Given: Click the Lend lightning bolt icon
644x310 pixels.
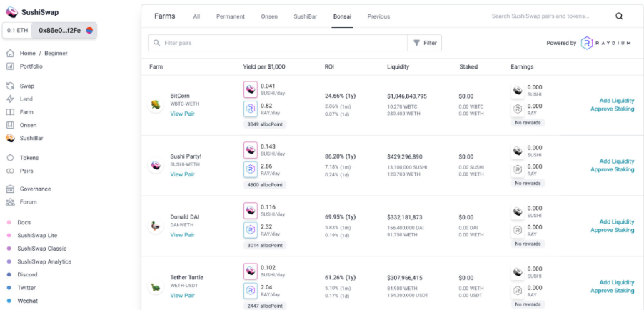Looking at the screenshot, I should (x=10, y=99).
